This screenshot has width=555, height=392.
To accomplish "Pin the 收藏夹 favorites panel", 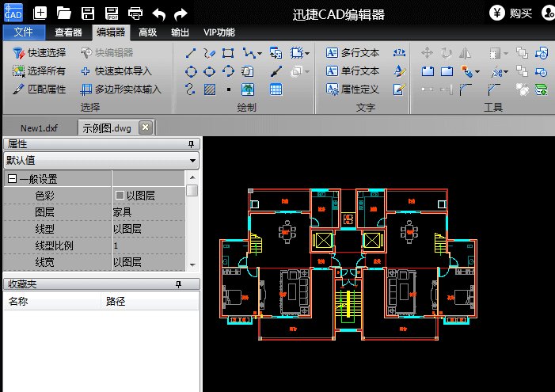I will click(190, 284).
